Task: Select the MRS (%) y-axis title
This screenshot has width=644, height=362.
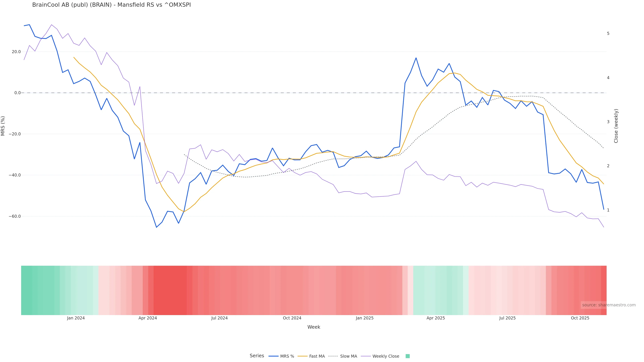Action: (3, 126)
